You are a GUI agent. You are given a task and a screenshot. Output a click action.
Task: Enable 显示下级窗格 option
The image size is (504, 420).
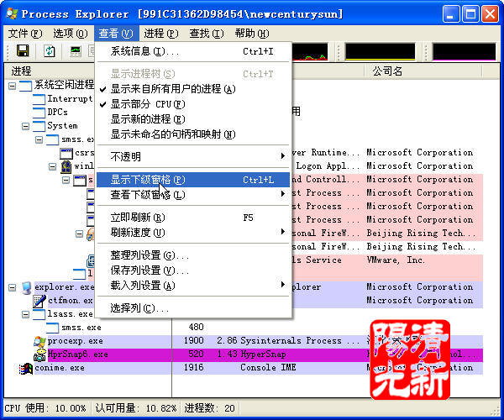coord(194,180)
